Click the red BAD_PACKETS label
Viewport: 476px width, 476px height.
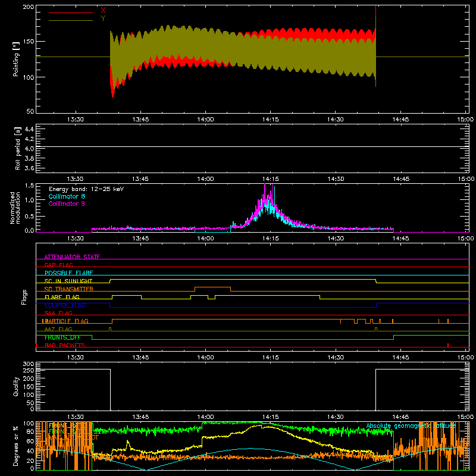pyautogui.click(x=65, y=345)
